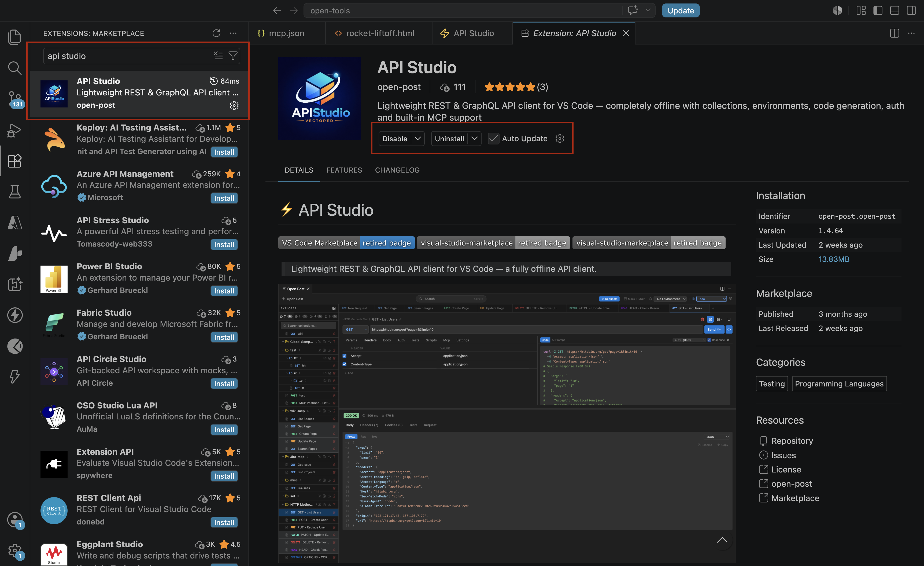Viewport: 924px width, 566px height.
Task: Open the Manage gear in activity bar
Action: pos(15,551)
